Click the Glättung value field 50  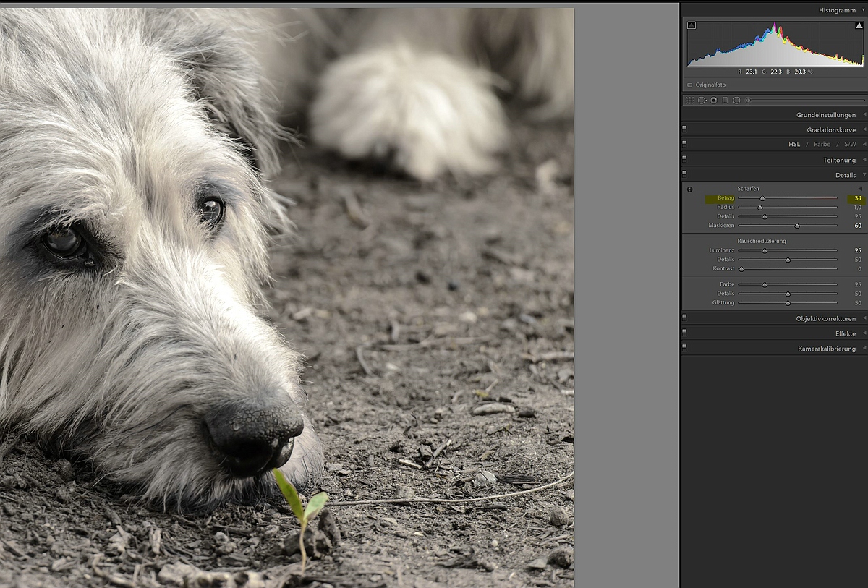point(858,303)
